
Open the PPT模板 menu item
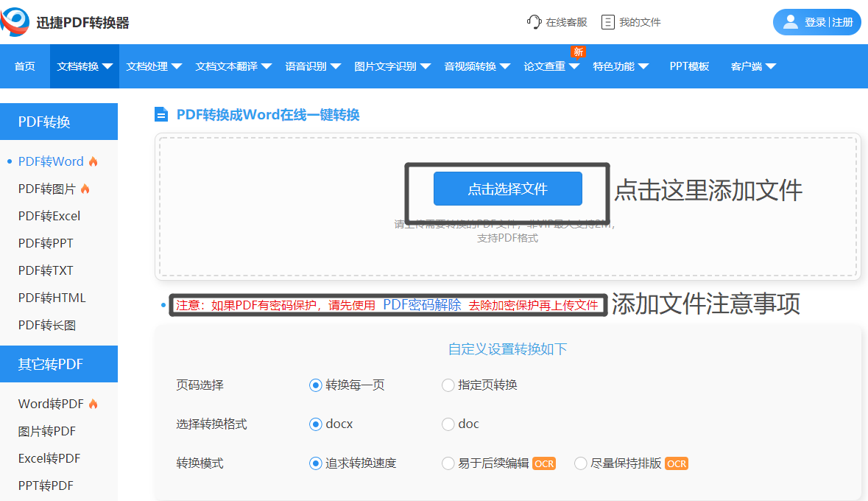pyautogui.click(x=689, y=66)
